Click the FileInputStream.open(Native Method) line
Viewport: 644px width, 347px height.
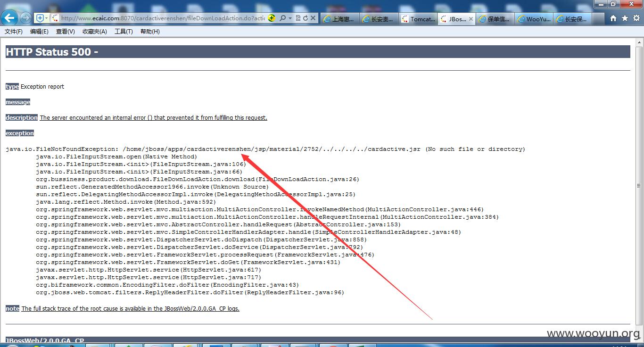(116, 157)
